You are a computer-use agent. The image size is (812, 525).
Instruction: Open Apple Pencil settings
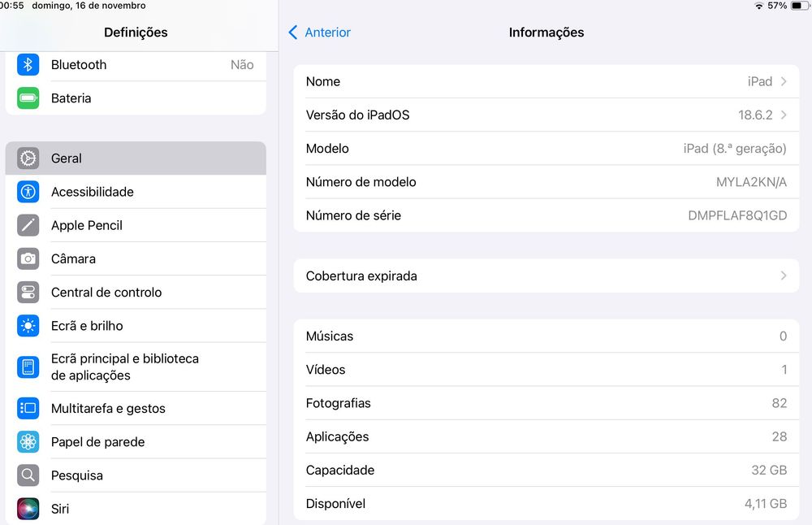(136, 225)
